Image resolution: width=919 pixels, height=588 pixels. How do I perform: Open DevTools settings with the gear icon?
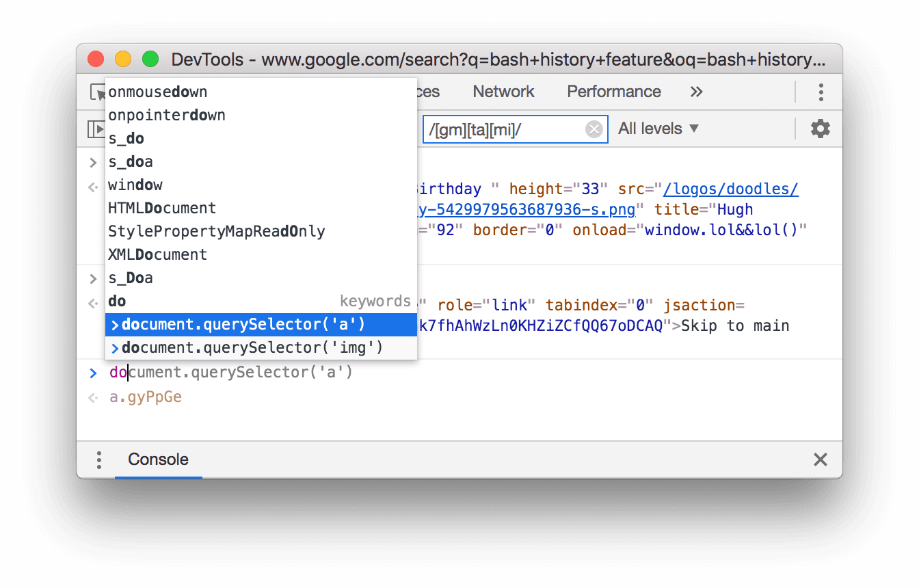coord(820,129)
